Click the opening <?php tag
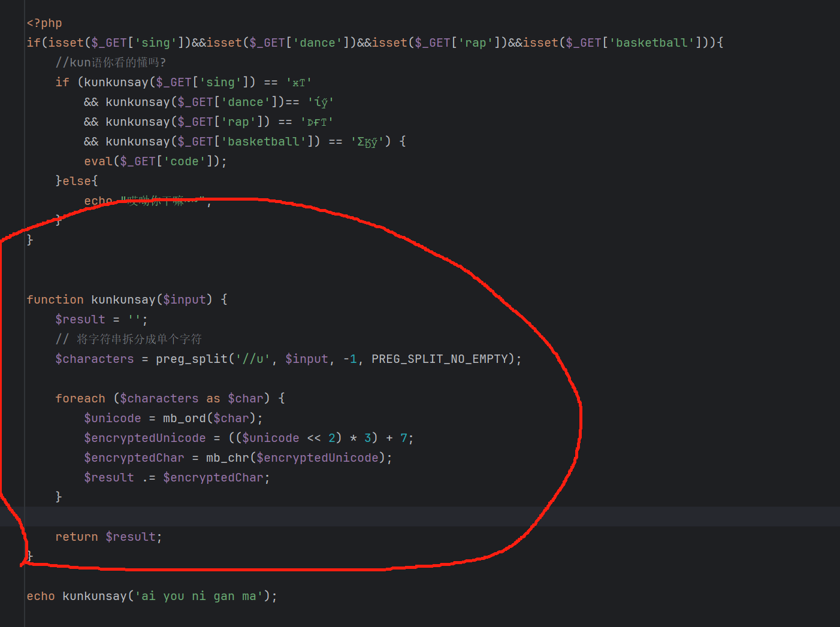840x627 pixels. (x=44, y=23)
